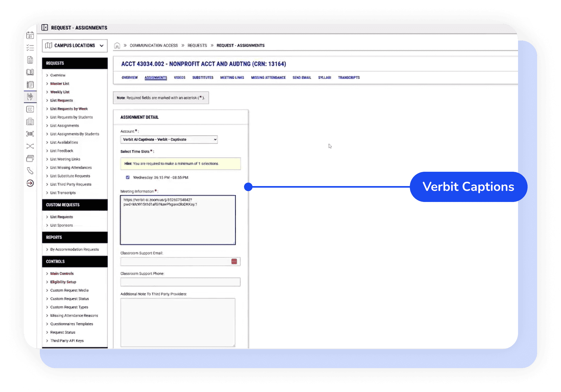Click the red button in Classroom Support Email
561x392 pixels.
tap(234, 262)
